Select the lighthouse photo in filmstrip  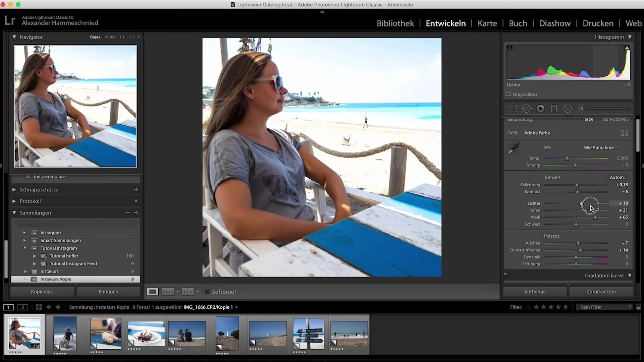tap(227, 334)
